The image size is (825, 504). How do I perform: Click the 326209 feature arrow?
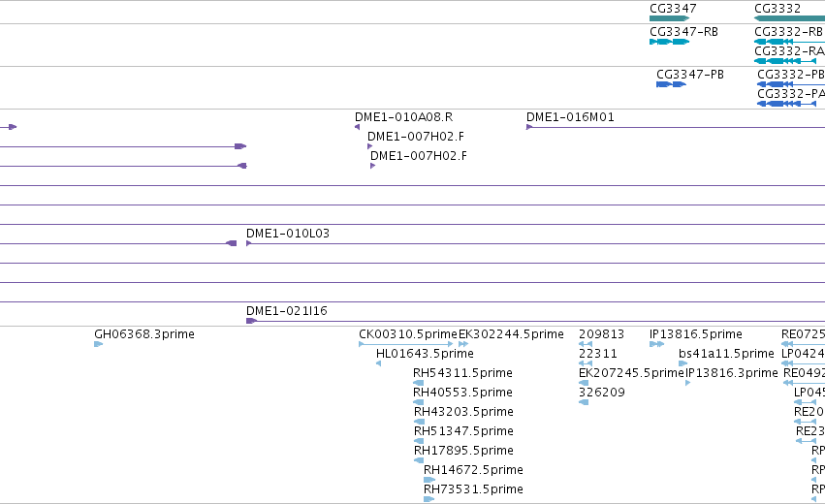coord(584,402)
